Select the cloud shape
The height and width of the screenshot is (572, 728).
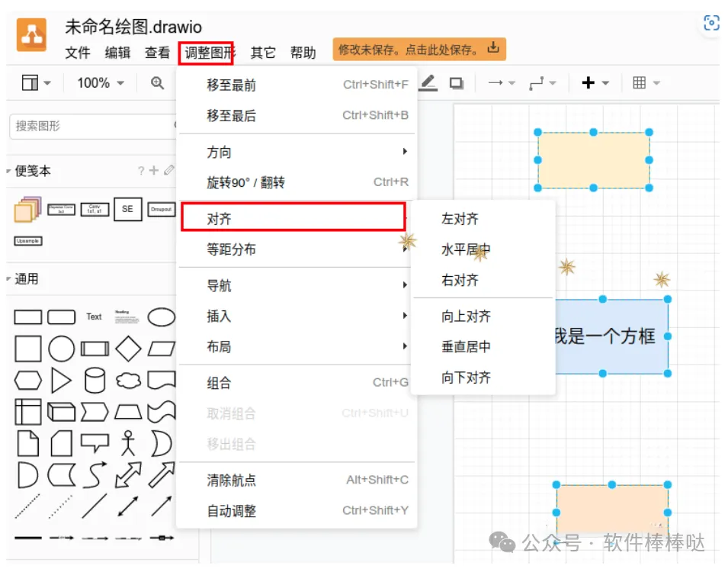click(x=128, y=381)
